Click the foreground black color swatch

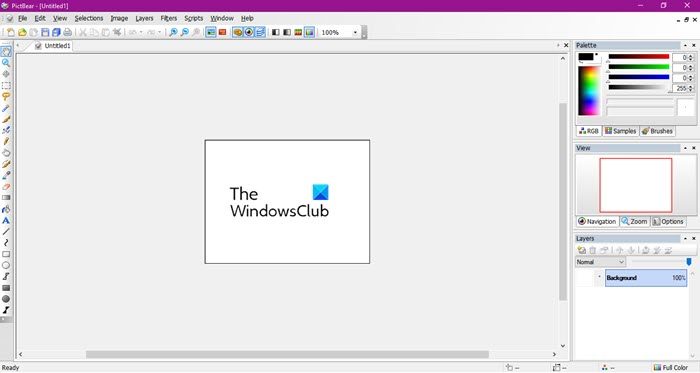pos(586,57)
